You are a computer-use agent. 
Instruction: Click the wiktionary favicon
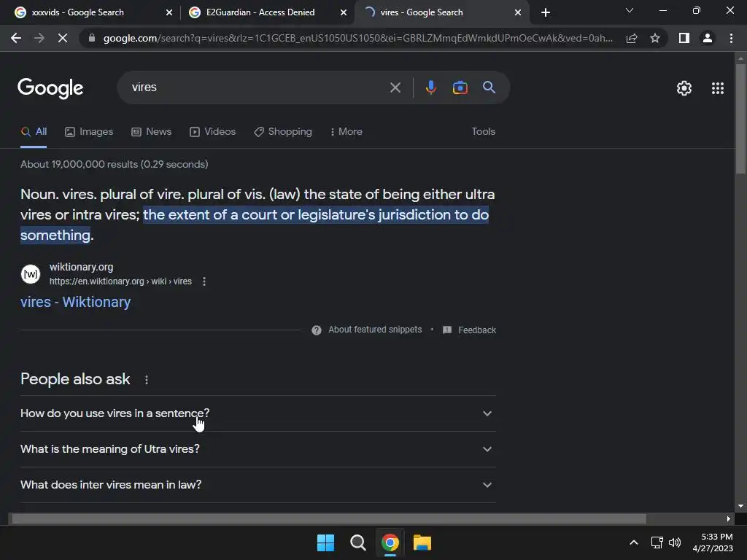(31, 274)
